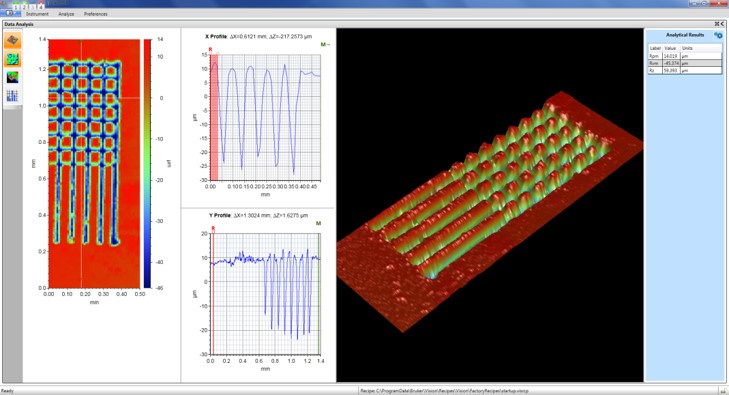The height and width of the screenshot is (395, 729).
Task: Select the 2D contour map view icon
Action: point(13,59)
